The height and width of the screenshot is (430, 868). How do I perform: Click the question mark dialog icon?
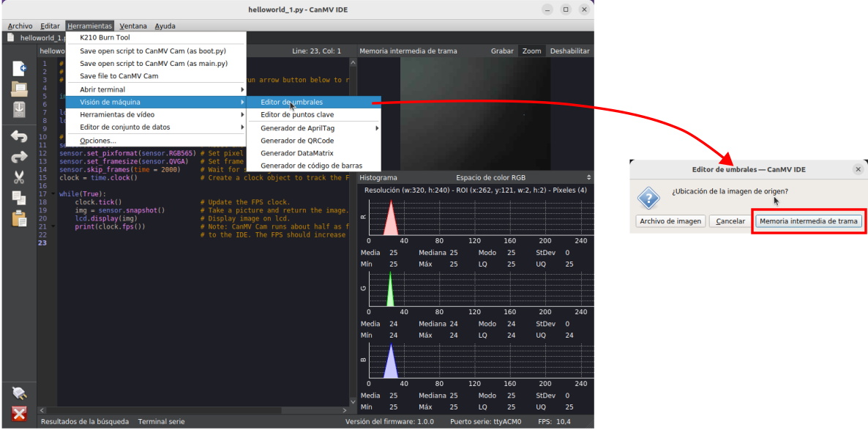648,198
